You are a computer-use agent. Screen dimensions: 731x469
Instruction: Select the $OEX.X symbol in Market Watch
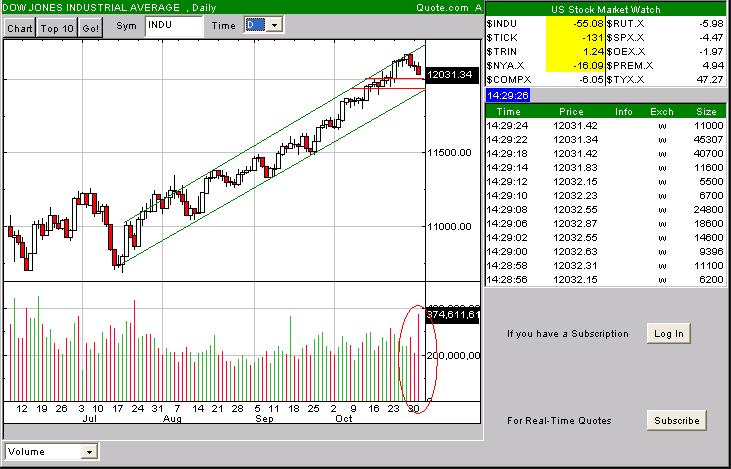626,51
